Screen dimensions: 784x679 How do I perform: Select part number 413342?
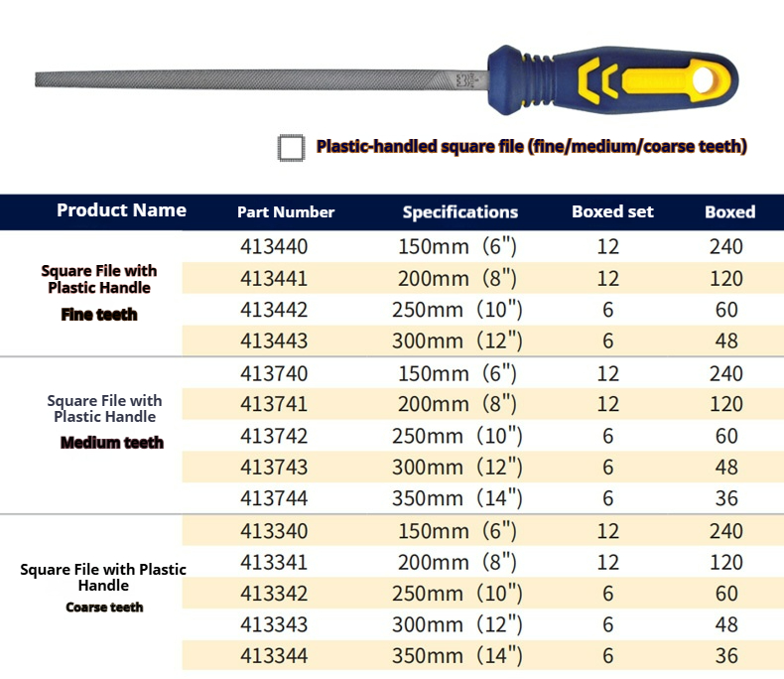click(x=274, y=594)
